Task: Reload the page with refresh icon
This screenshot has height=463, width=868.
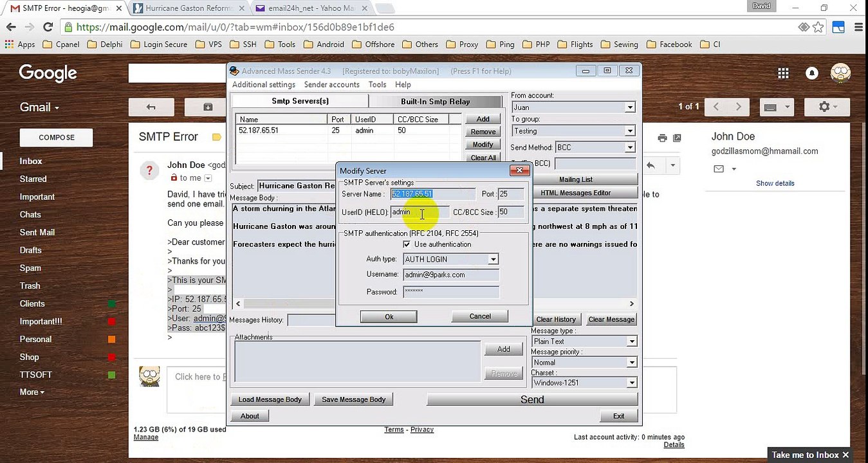Action: [x=48, y=27]
